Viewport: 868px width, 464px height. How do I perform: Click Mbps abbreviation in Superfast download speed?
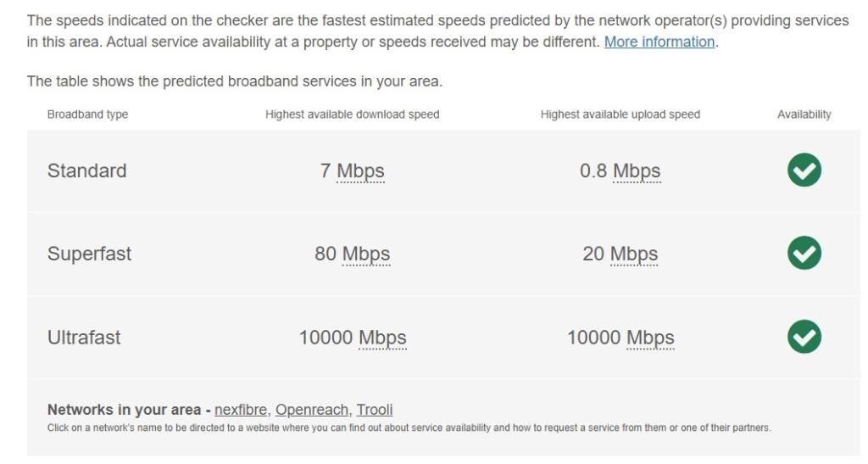tap(366, 254)
